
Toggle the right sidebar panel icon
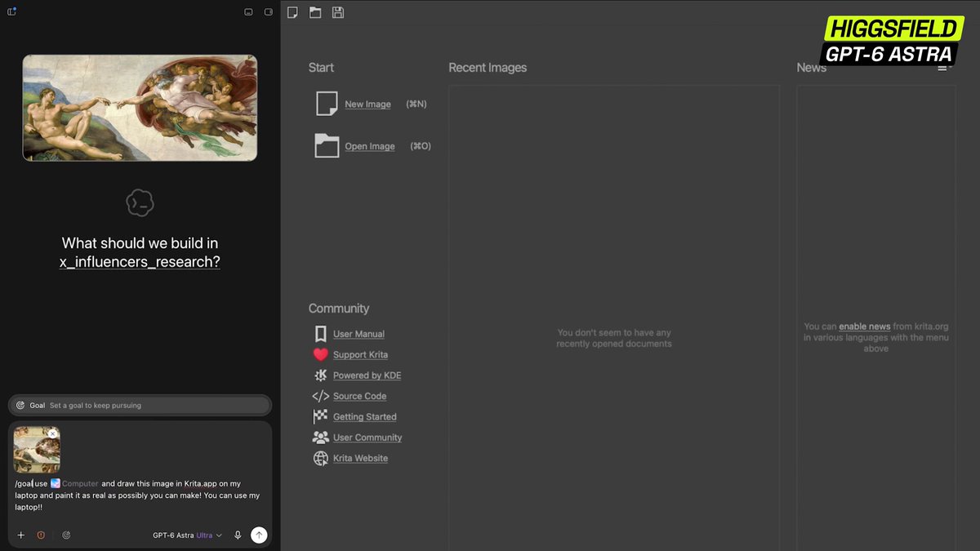[x=269, y=12]
